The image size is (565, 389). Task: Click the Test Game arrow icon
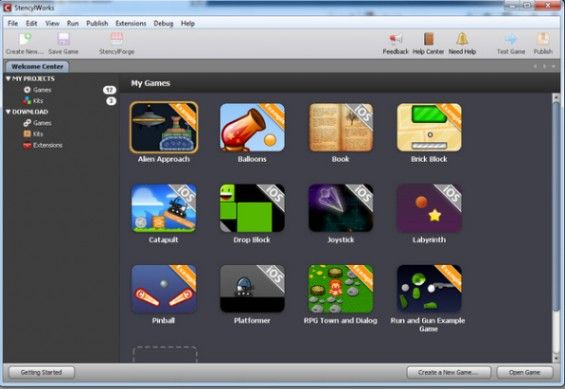[511, 39]
